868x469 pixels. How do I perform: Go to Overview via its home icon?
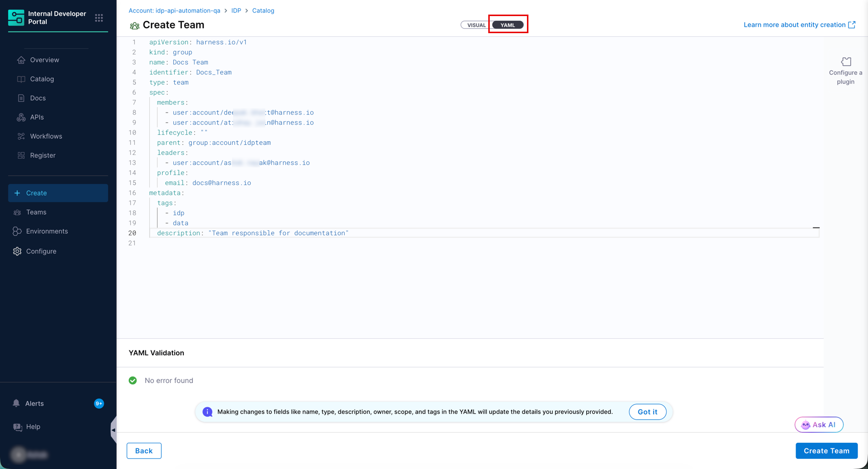coord(21,60)
